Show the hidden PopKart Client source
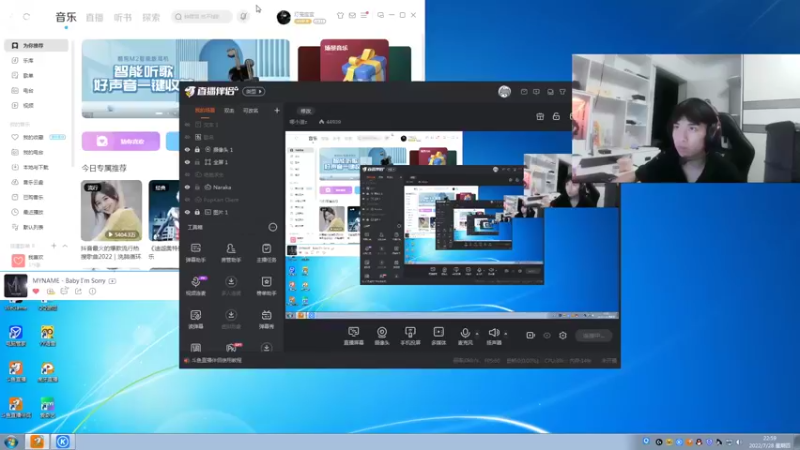The width and height of the screenshot is (800, 450). point(187,200)
